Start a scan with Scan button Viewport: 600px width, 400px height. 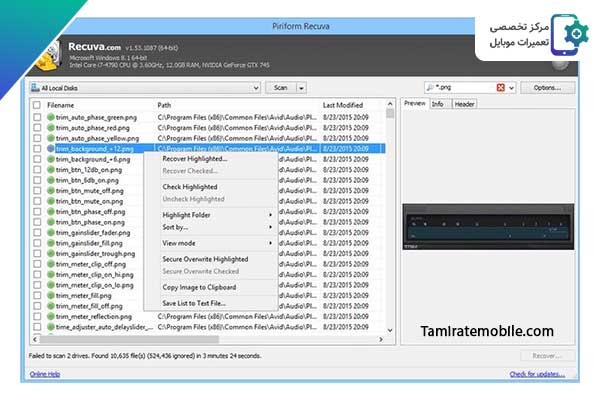280,88
